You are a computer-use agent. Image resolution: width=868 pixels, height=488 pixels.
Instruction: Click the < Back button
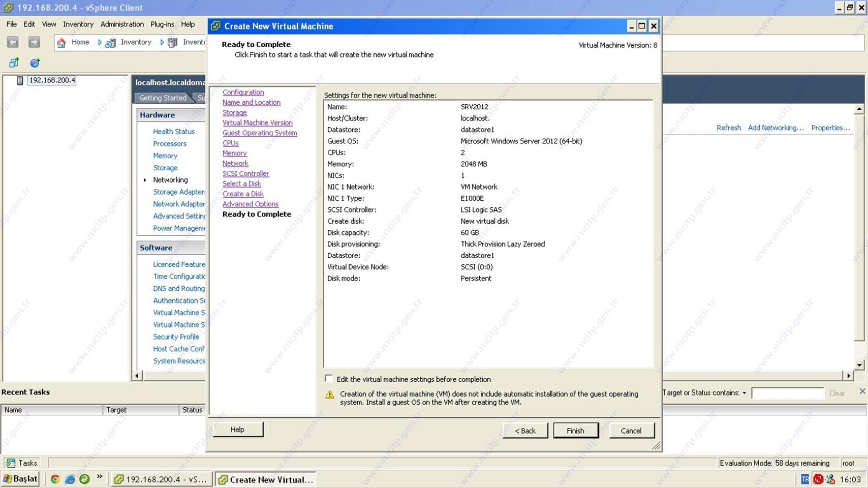[x=525, y=431]
